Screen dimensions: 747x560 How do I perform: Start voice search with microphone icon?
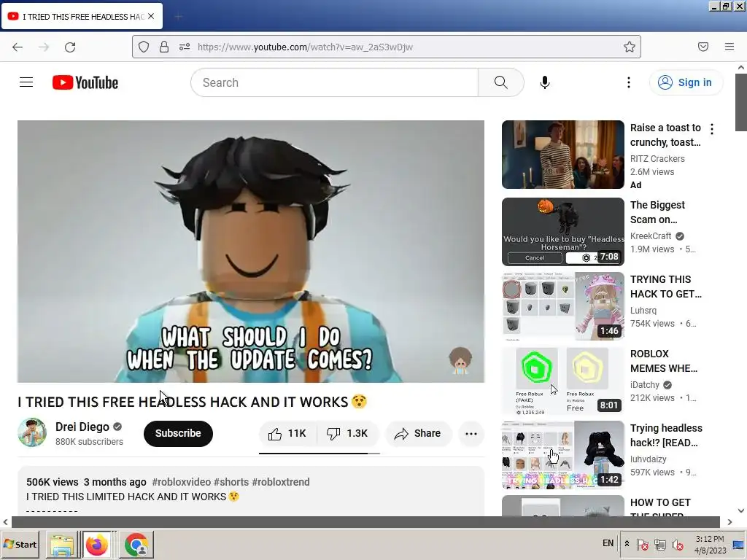click(x=544, y=82)
